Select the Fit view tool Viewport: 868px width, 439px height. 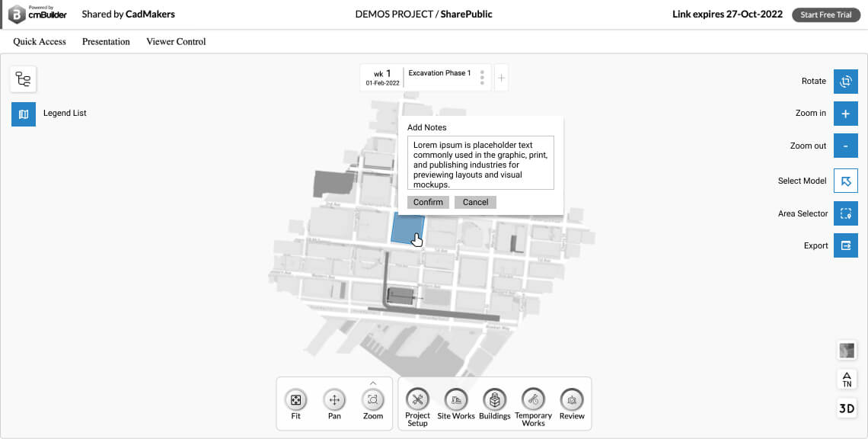point(295,399)
